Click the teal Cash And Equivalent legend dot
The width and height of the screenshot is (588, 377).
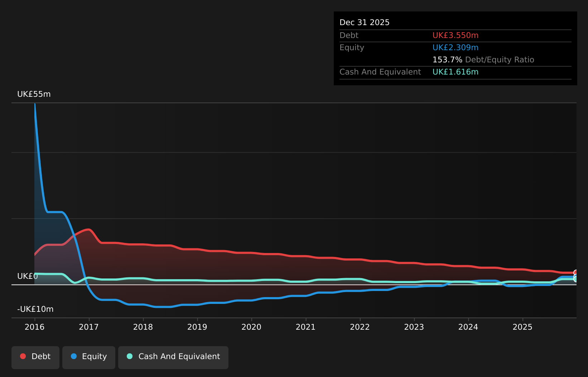(130, 356)
